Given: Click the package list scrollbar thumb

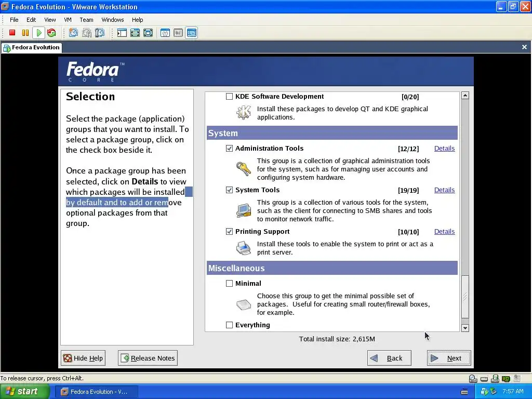Looking at the screenshot, I should [x=465, y=297].
